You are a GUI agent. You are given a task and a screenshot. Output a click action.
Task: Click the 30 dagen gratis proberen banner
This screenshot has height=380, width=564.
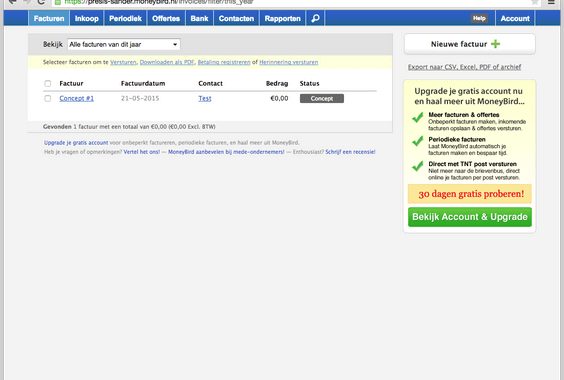470,194
